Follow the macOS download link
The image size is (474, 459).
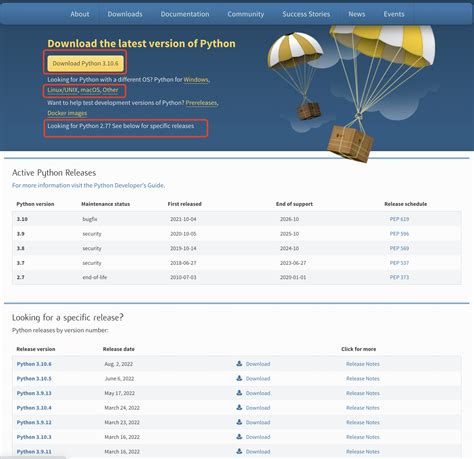point(90,90)
